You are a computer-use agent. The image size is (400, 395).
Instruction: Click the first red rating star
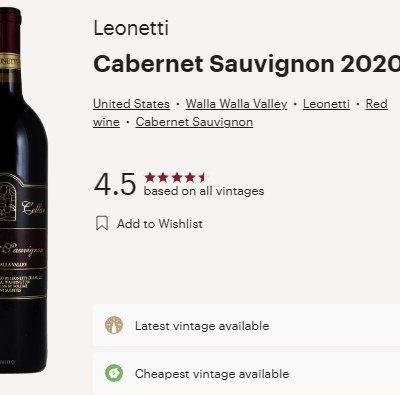150,177
